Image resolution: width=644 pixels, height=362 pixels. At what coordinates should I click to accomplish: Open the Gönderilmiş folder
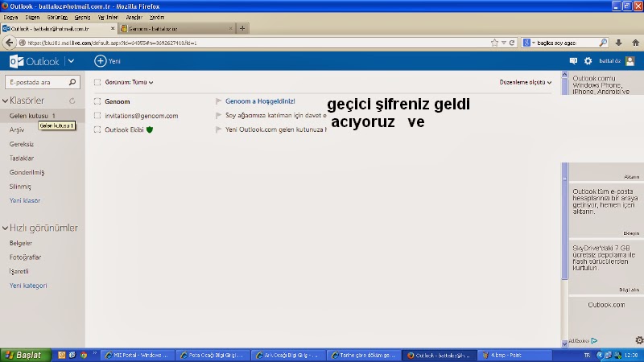click(x=27, y=172)
